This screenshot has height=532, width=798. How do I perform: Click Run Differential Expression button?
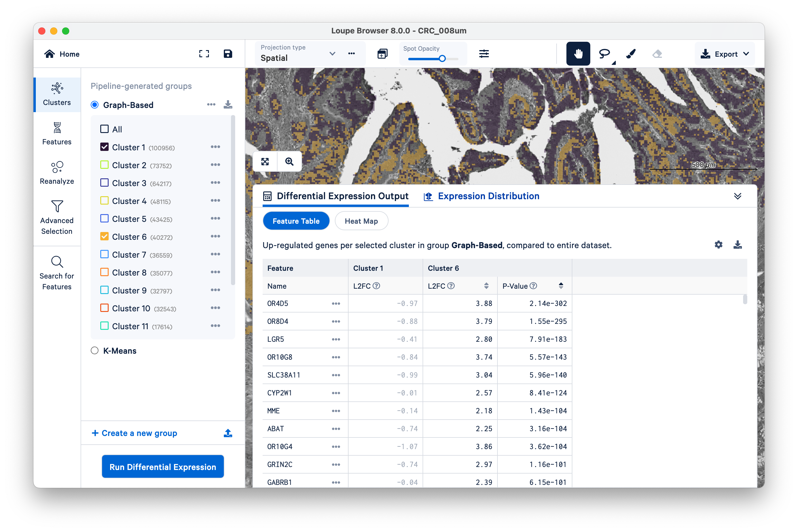pos(163,466)
